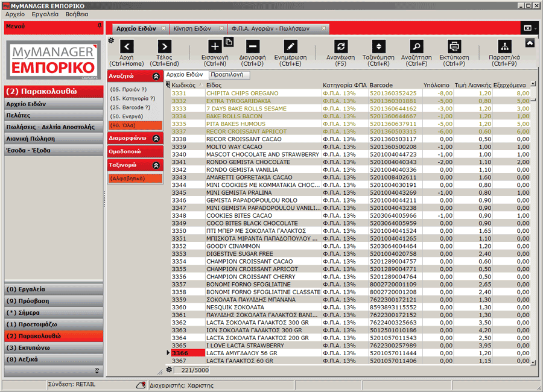Expand more menu groups with double chevron

(97, 370)
